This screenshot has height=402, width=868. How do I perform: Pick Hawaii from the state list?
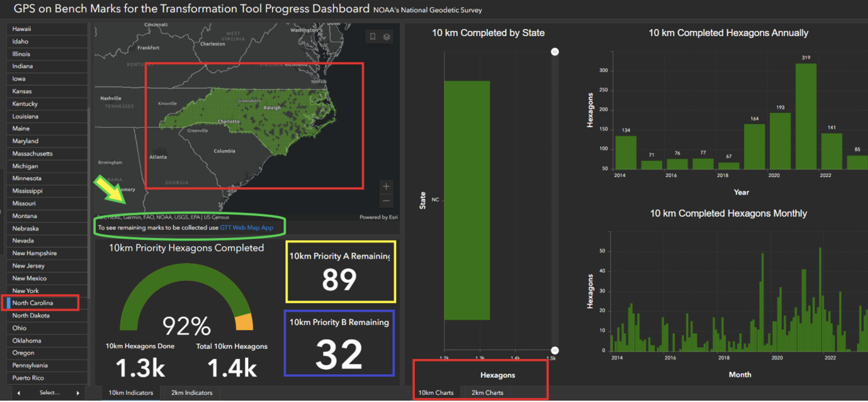click(22, 29)
